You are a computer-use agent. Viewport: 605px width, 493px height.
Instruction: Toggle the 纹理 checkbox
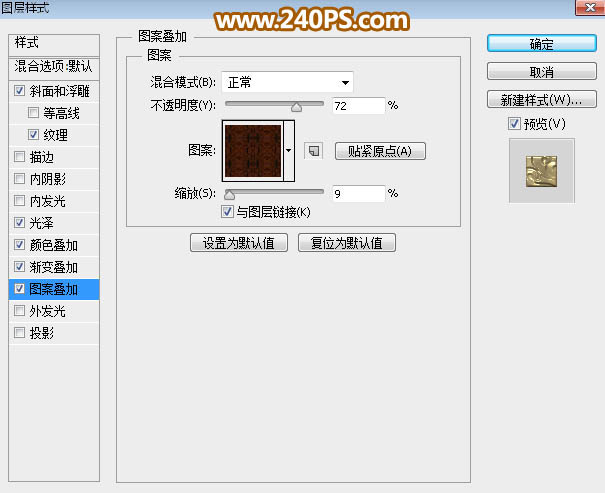tap(33, 135)
